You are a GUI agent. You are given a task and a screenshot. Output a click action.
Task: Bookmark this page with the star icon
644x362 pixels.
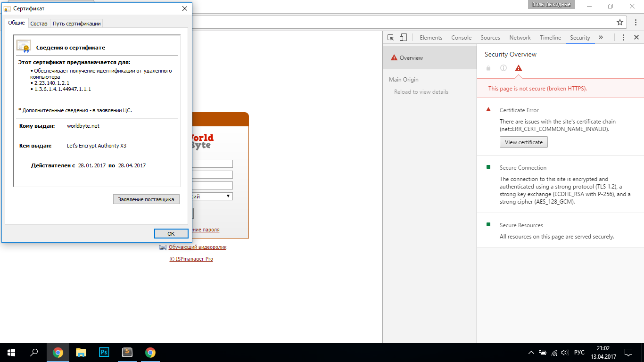coord(620,22)
